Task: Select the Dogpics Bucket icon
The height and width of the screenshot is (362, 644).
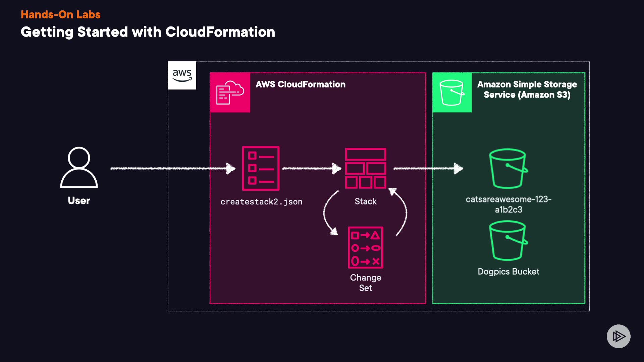Action: point(508,240)
